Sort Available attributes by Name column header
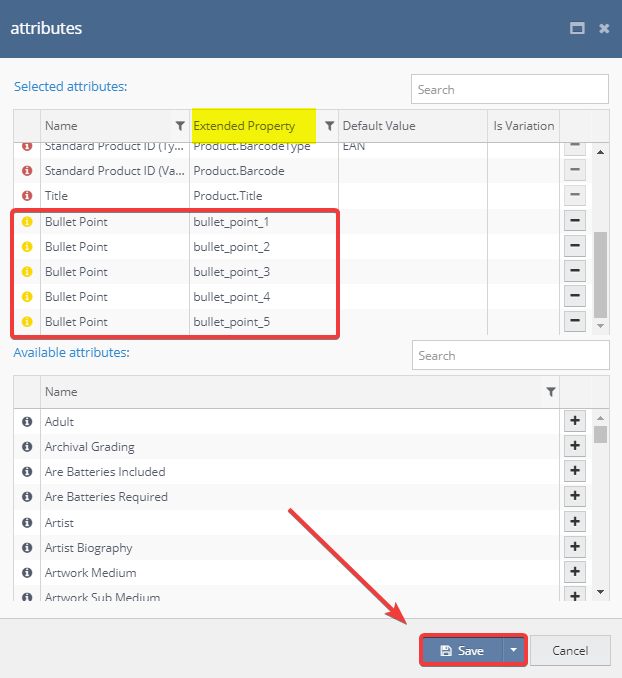 click(61, 392)
